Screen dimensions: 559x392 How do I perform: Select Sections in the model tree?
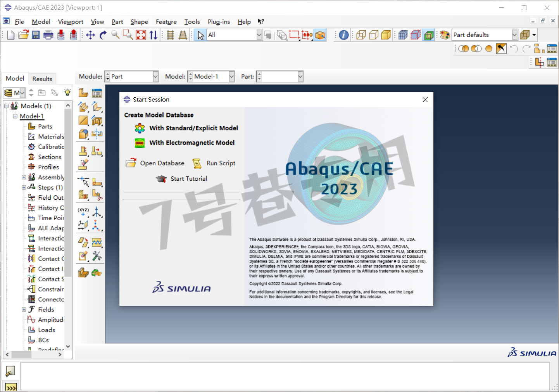[x=50, y=157]
